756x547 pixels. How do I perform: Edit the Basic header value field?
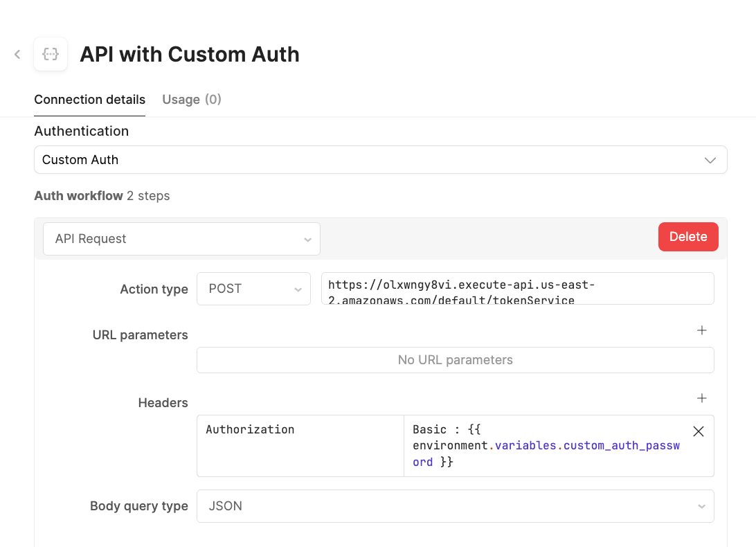pos(546,445)
